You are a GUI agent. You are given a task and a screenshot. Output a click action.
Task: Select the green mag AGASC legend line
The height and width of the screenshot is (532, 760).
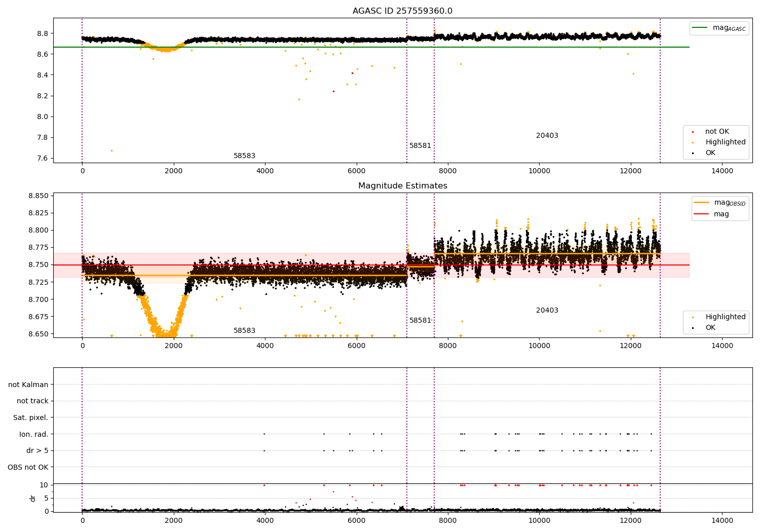pyautogui.click(x=700, y=28)
